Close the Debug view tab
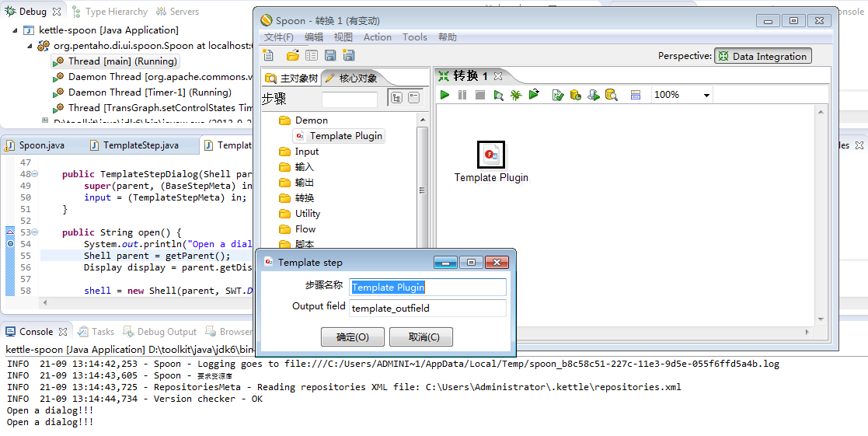 (57, 11)
